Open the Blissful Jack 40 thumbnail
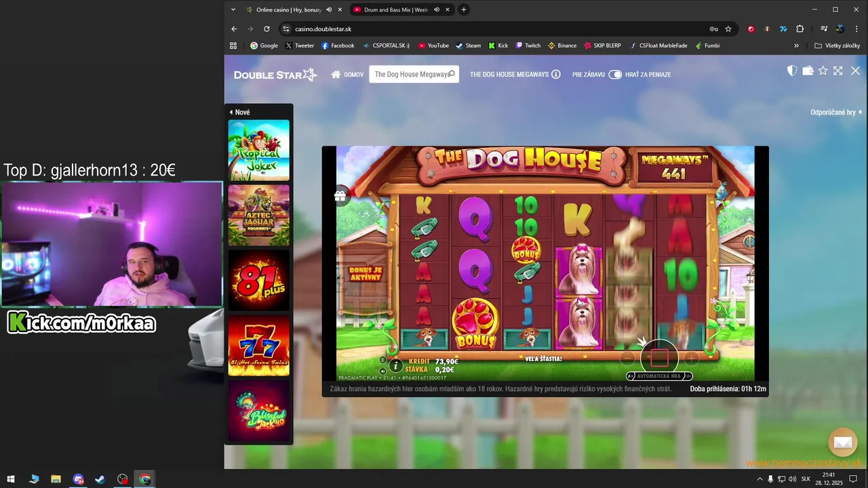The image size is (868, 488). (258, 411)
